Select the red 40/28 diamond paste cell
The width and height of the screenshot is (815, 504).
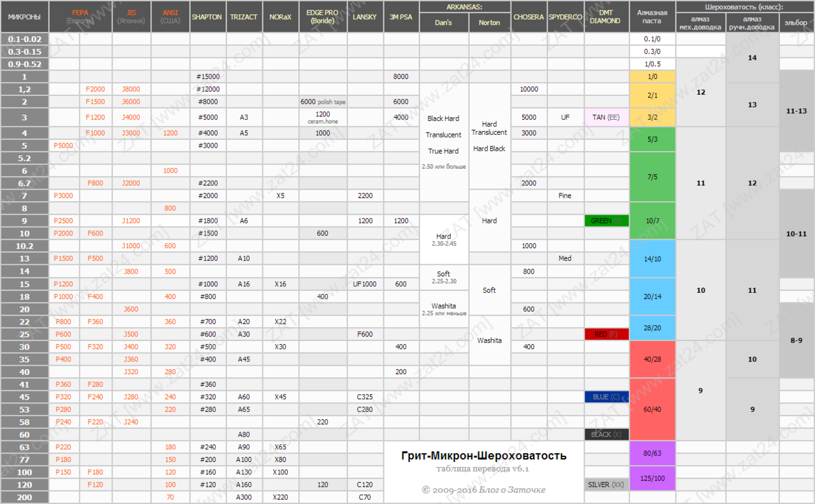(x=652, y=359)
